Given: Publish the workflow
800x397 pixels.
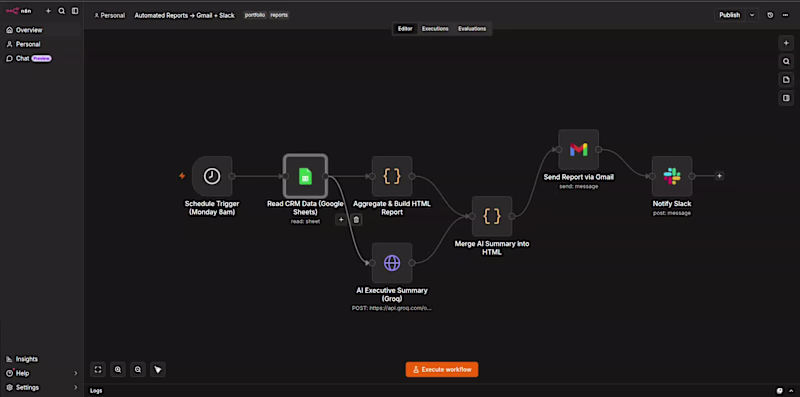Looking at the screenshot, I should 730,15.
